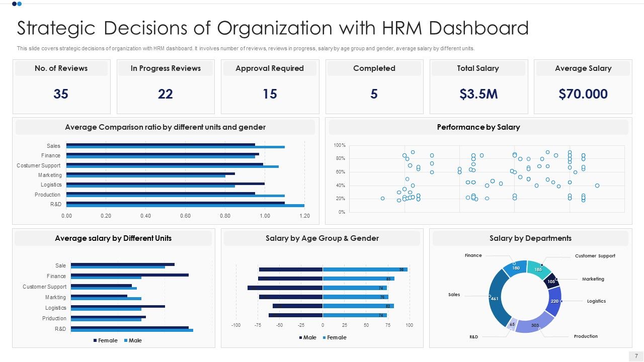The width and height of the screenshot is (644, 362).
Task: Click the slide title 'Strategic Decisions of Organization with HRM Dashboard'
Action: click(x=273, y=28)
